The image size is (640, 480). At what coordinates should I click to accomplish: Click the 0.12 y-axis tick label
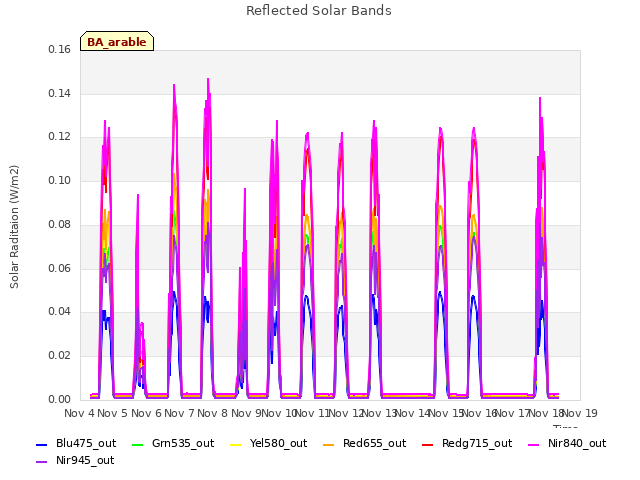[x=60, y=137]
